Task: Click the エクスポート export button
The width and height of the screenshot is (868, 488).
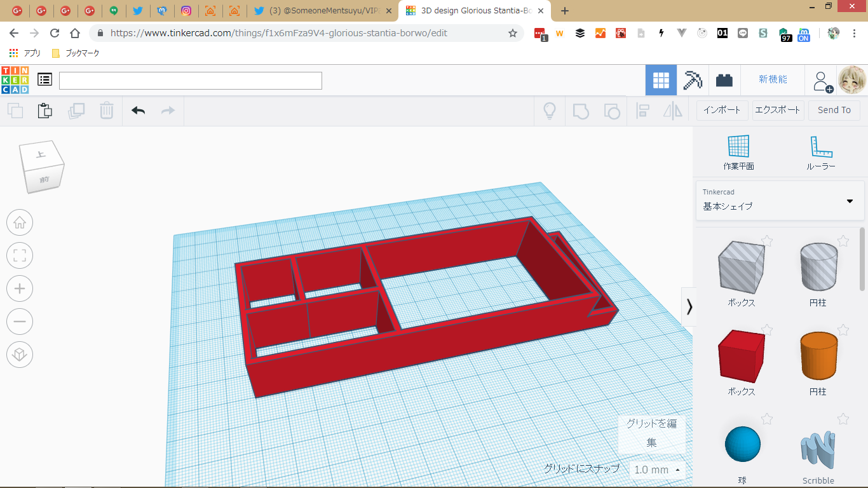Action: point(778,110)
